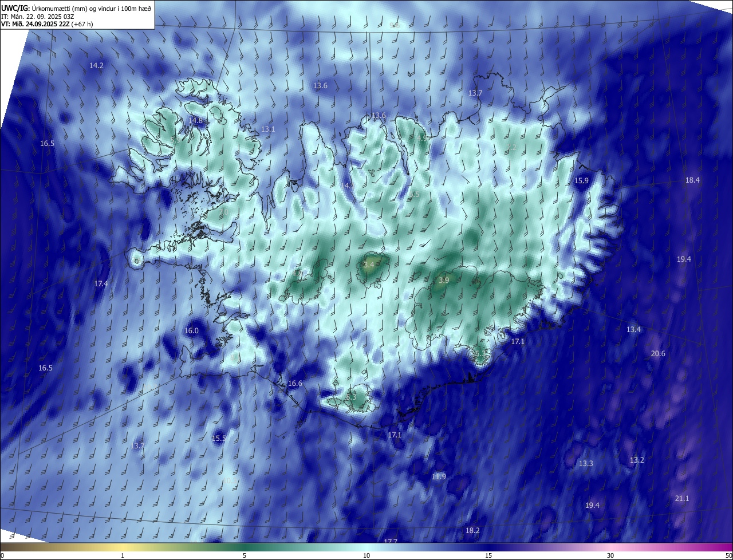
Task: Click the 4.9 value in north Iceland
Action: pyautogui.click(x=422, y=138)
